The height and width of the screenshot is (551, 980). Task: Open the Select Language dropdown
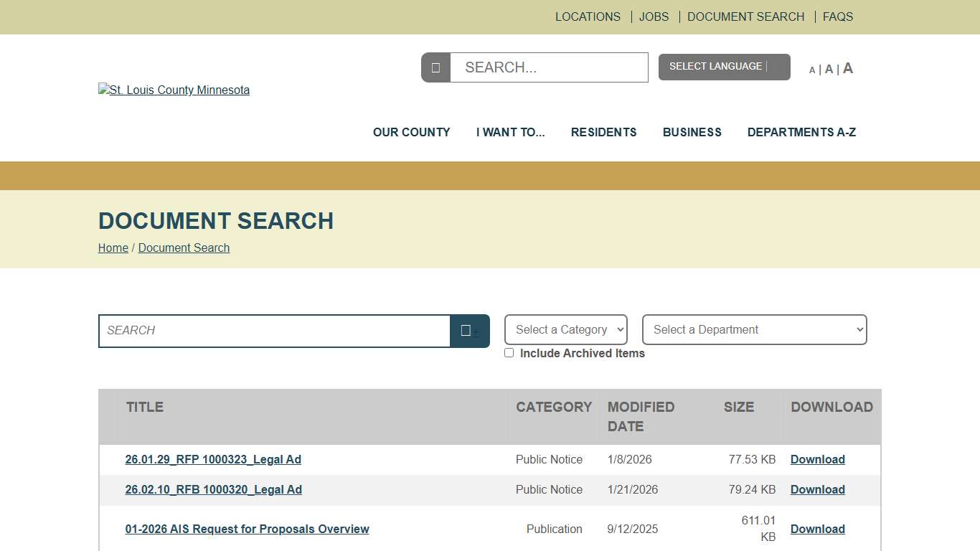click(724, 66)
